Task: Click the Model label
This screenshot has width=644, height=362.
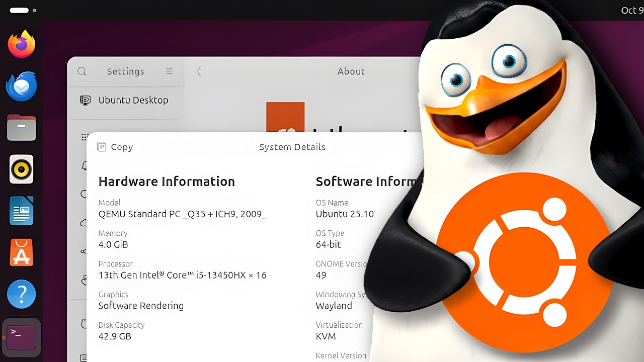Action: pos(109,203)
